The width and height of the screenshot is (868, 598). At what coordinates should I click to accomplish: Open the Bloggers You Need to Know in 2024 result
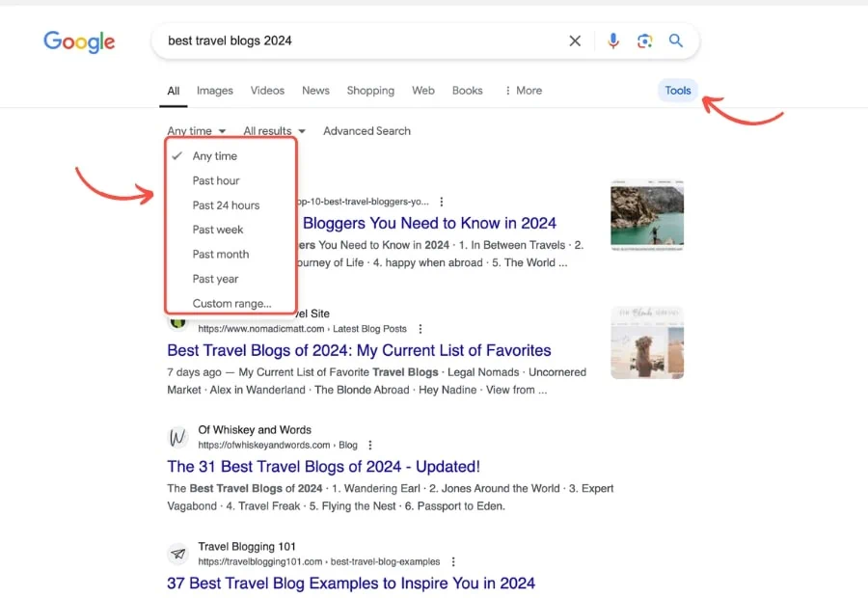point(429,223)
